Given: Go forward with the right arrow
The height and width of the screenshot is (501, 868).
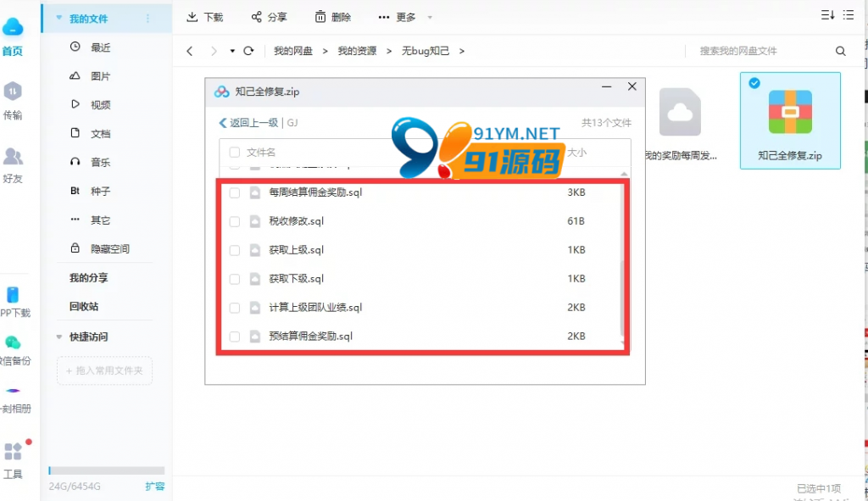Looking at the screenshot, I should pos(214,51).
